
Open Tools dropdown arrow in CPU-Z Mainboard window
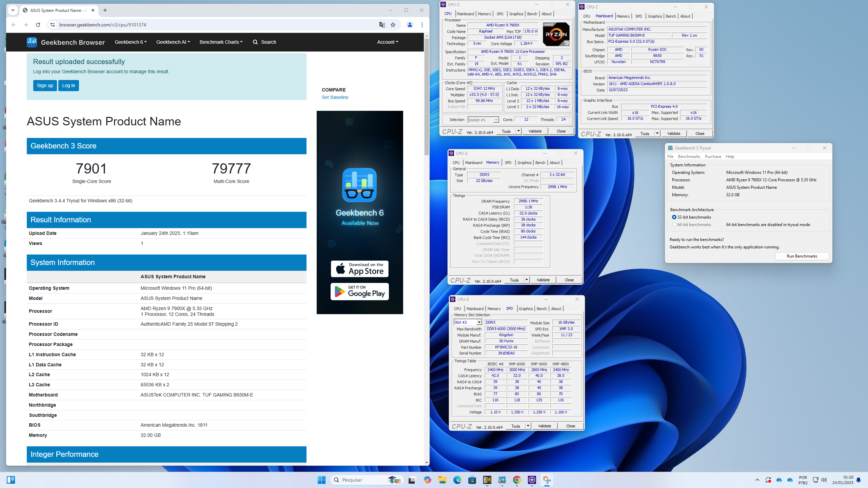(657, 134)
